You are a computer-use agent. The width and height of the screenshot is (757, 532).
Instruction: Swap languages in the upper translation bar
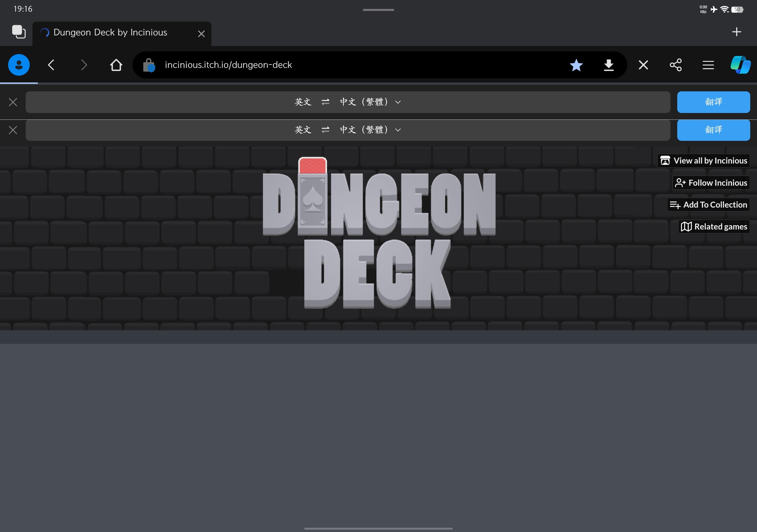click(326, 102)
